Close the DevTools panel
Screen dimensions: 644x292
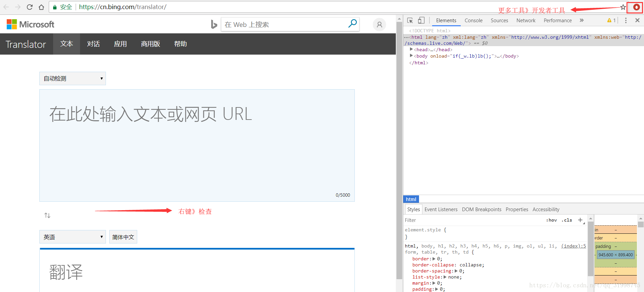point(637,21)
